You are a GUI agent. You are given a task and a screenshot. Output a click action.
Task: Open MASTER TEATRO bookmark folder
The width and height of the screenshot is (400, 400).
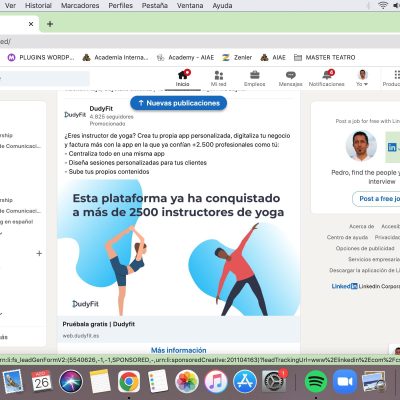[324, 57]
